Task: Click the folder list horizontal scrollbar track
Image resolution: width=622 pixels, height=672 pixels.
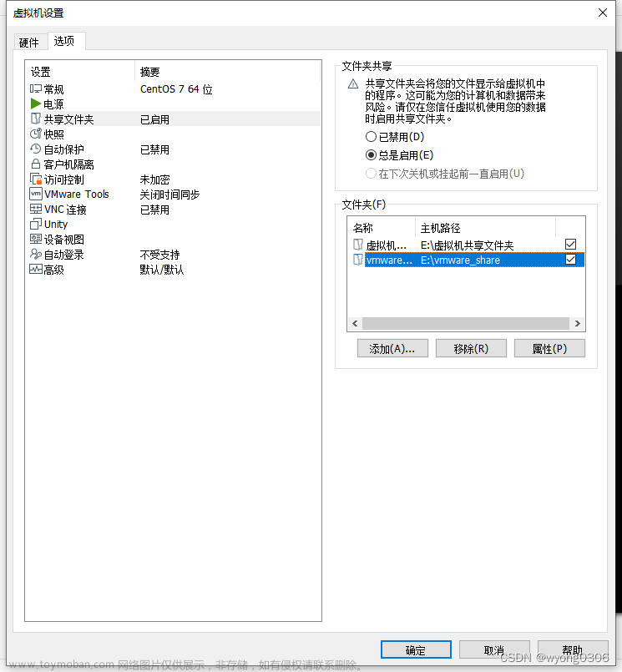Action: [x=466, y=324]
